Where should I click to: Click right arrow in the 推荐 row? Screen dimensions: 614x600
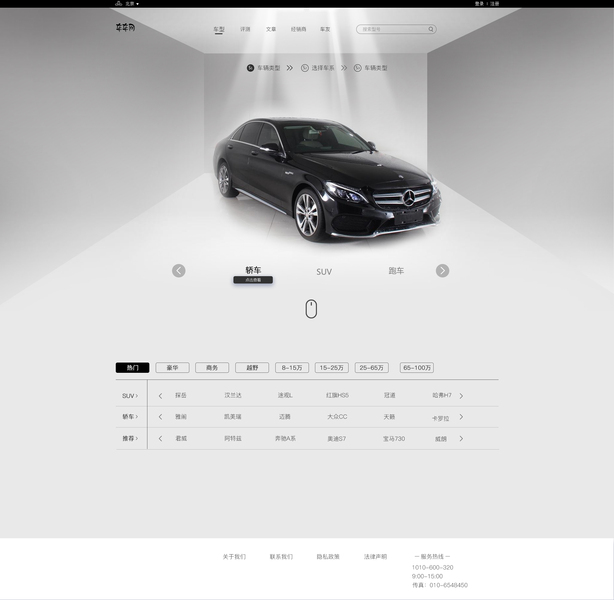click(461, 438)
